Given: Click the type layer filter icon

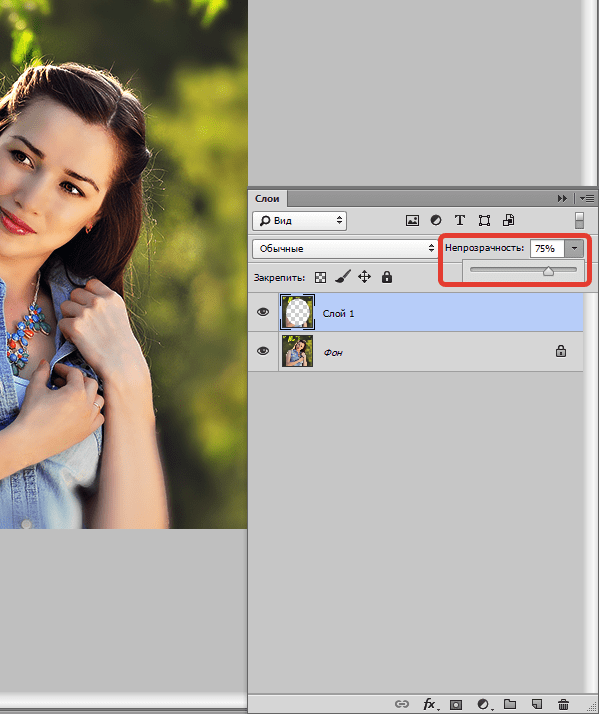Looking at the screenshot, I should pyautogui.click(x=460, y=220).
